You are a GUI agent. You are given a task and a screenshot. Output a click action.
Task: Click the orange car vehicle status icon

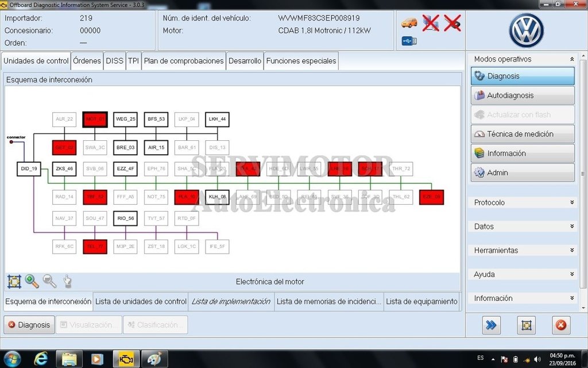[x=409, y=23]
